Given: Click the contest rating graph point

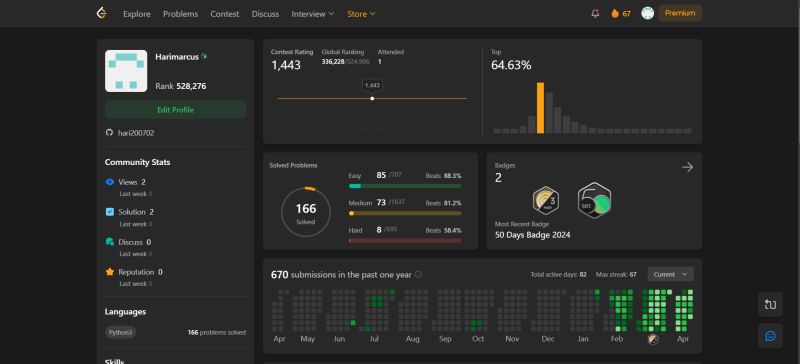Looking at the screenshot, I should pos(372,98).
